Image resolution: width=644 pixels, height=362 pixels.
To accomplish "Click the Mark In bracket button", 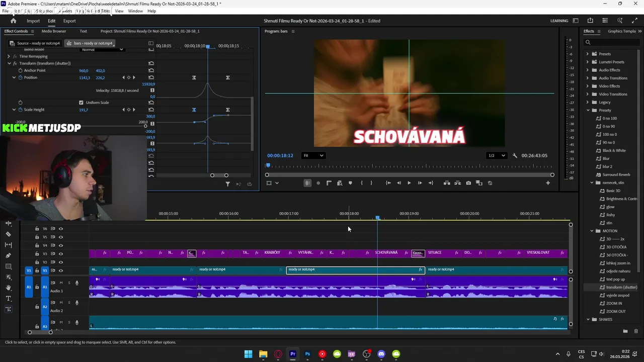I will click(x=362, y=183).
